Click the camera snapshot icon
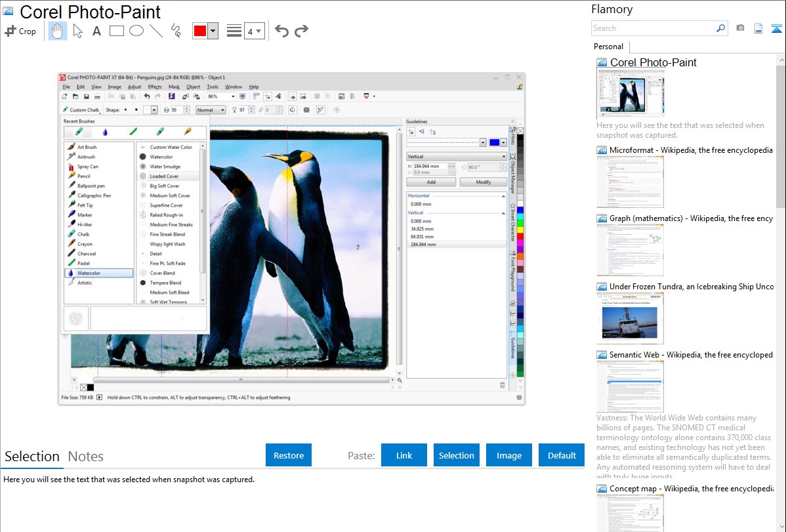Screen dimensions: 786x532 (740, 28)
